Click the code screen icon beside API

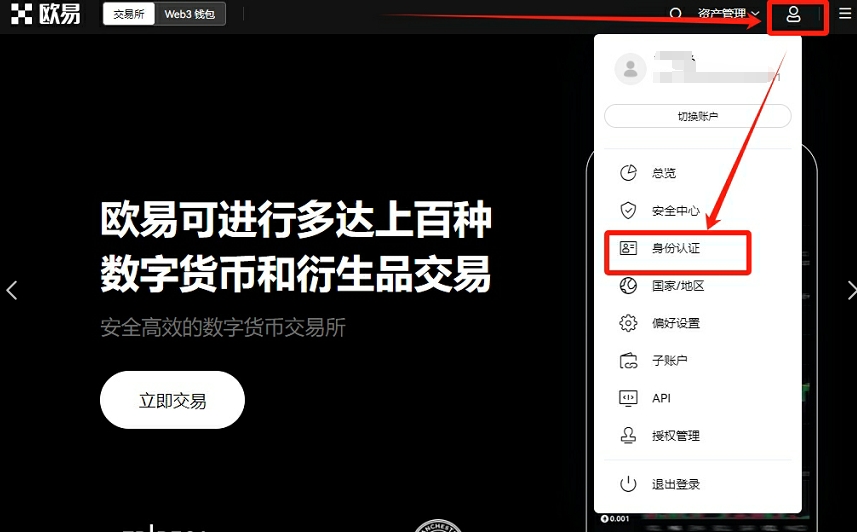(628, 398)
